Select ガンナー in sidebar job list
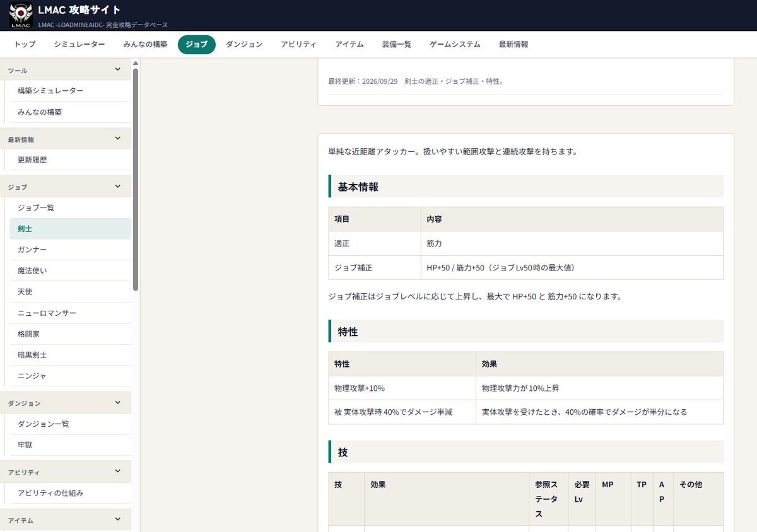This screenshot has width=757, height=532. tap(71, 250)
